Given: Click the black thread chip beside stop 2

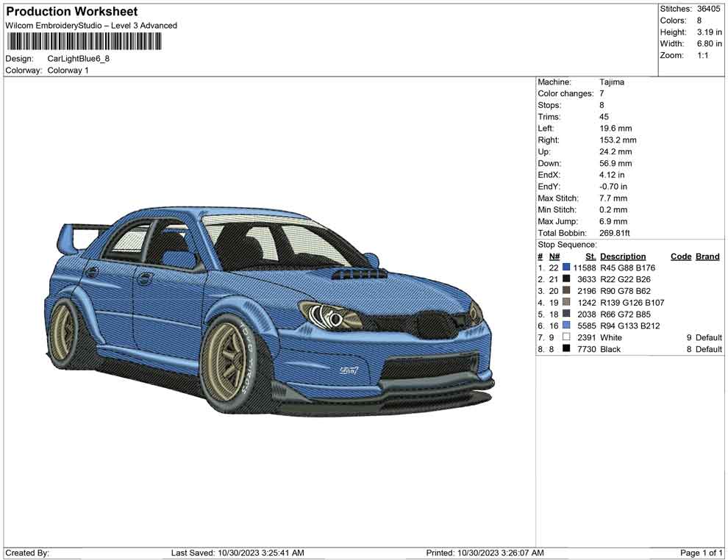Looking at the screenshot, I should [565, 279].
